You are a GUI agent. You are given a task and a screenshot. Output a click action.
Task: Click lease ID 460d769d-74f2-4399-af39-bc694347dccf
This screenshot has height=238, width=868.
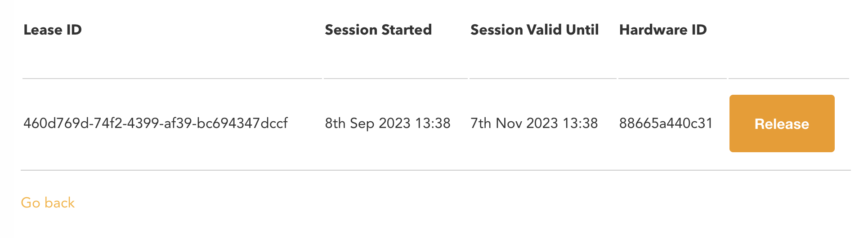(156, 123)
